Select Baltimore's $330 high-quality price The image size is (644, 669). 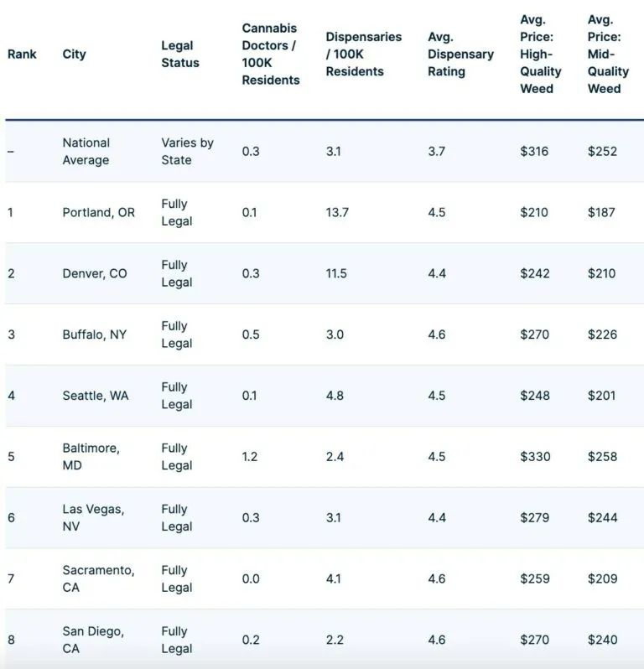(x=535, y=457)
